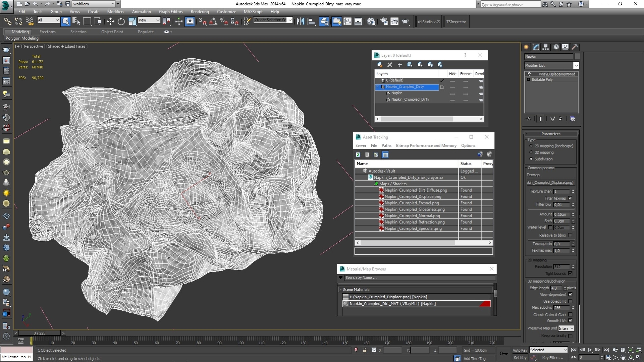
Task: Open Select by Name list tool
Action: tap(76, 22)
